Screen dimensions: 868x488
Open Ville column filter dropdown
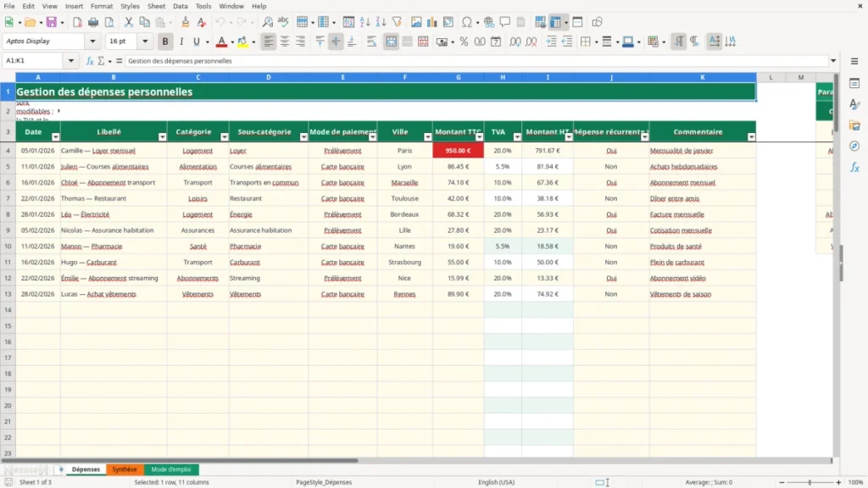pyautogui.click(x=427, y=136)
